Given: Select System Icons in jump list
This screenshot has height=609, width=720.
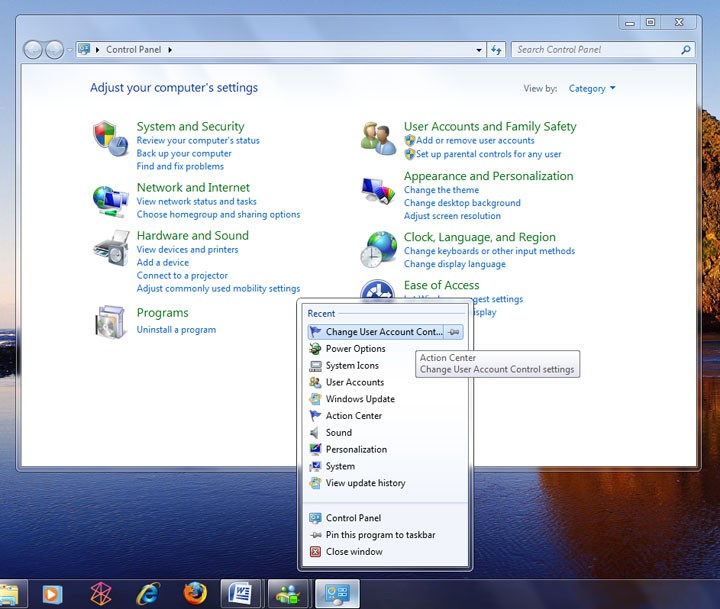Looking at the screenshot, I should coord(385,366).
